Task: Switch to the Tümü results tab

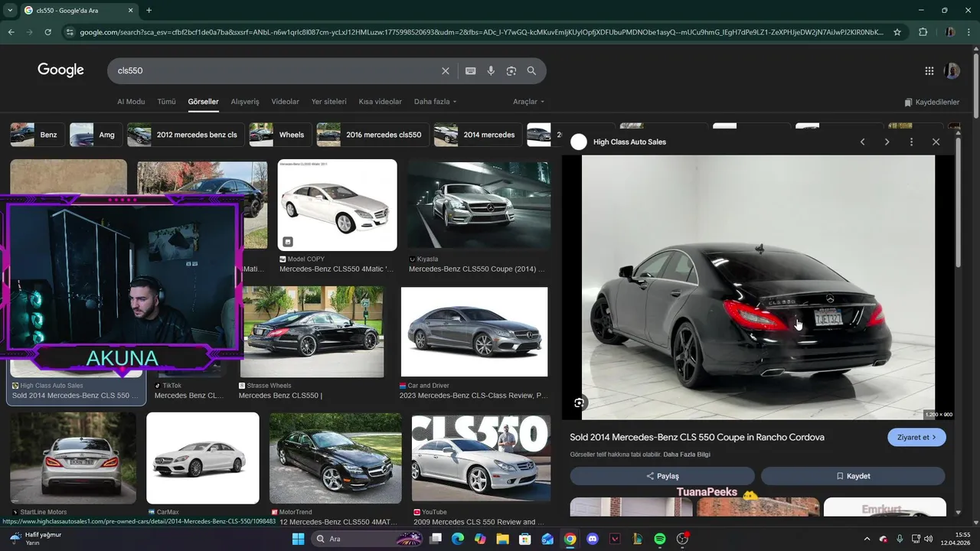Action: 166,102
